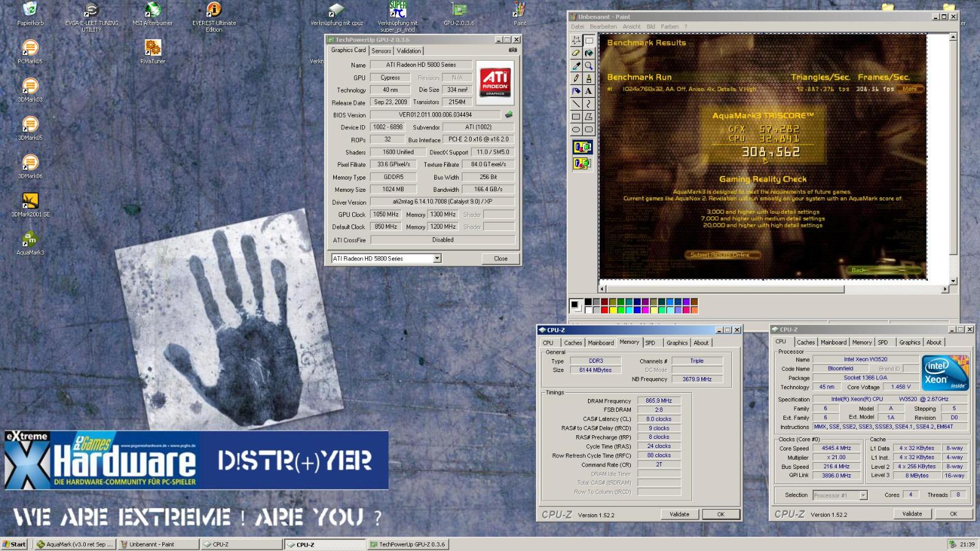This screenshot has width=980, height=551.
Task: Click Validate in the right CPU-Z window
Action: [912, 514]
